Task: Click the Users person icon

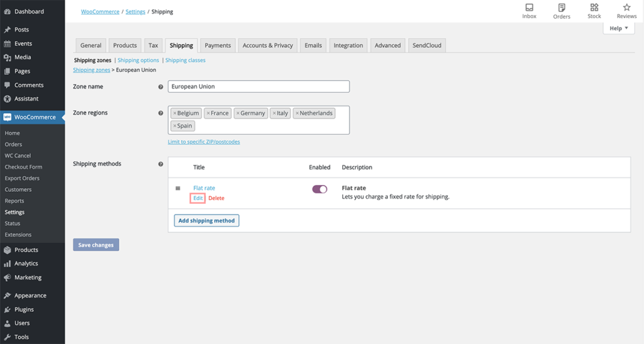Action: point(7,323)
